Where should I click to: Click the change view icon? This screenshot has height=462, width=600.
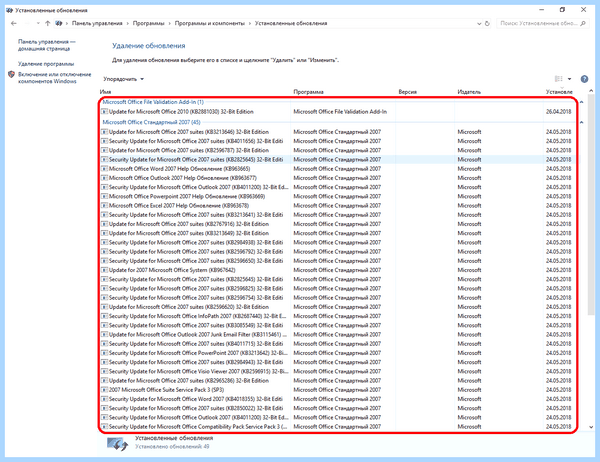click(x=559, y=79)
